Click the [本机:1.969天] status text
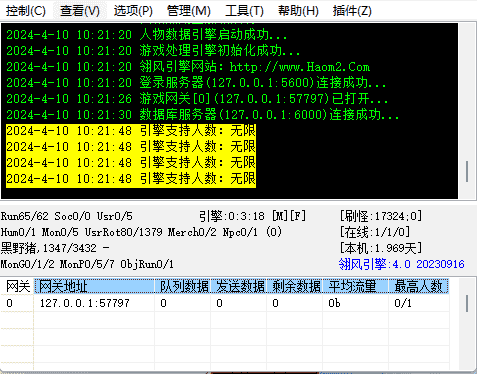The image size is (477, 374). pyautogui.click(x=381, y=248)
